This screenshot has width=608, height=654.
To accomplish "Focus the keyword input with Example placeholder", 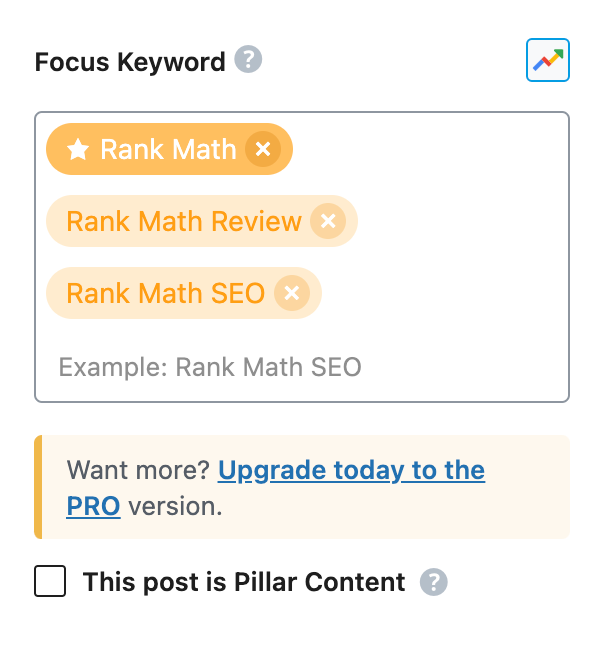I will click(x=302, y=367).
